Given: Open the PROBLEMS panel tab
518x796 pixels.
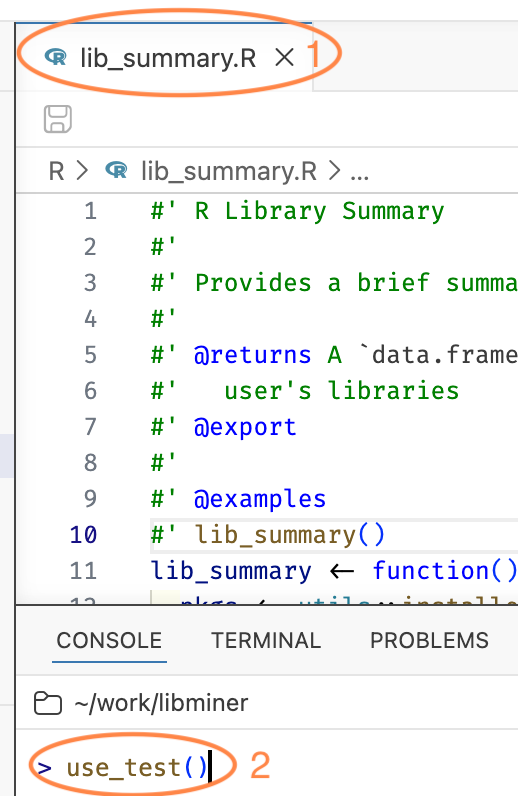Looking at the screenshot, I should coord(429,641).
